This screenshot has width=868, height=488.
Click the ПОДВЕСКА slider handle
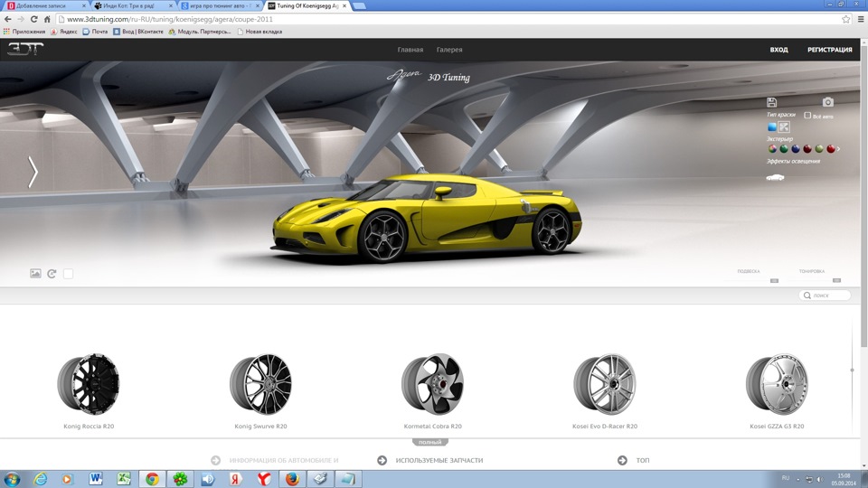pos(775,280)
